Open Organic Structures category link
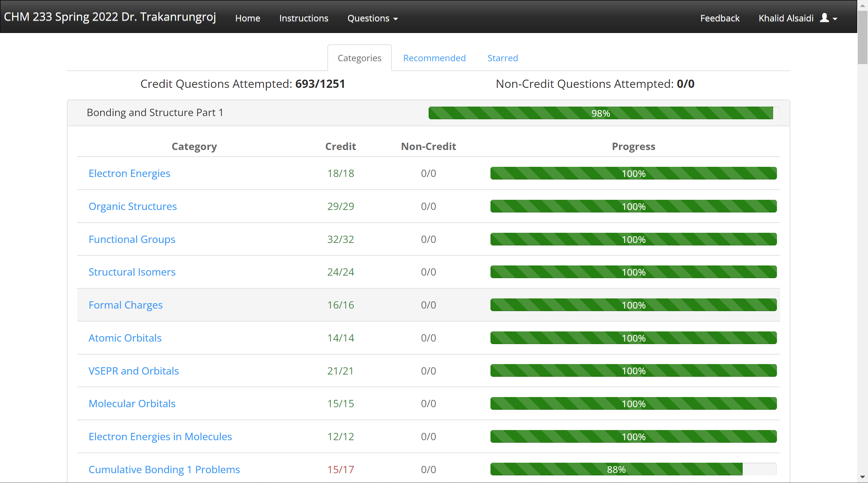 tap(132, 206)
